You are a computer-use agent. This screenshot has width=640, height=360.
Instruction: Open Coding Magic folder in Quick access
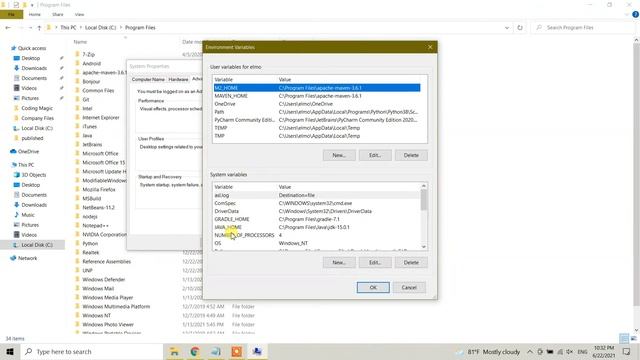point(37,108)
